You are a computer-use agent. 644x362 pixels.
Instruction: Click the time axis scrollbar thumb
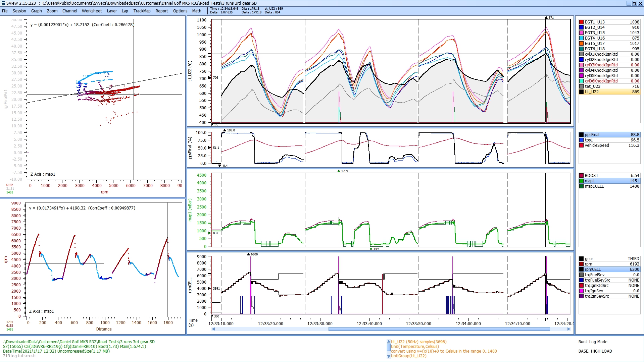[x=439, y=329]
